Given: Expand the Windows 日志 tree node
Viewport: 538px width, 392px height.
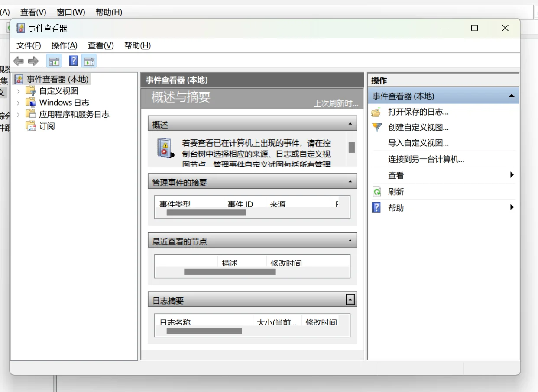Looking at the screenshot, I should [18, 103].
